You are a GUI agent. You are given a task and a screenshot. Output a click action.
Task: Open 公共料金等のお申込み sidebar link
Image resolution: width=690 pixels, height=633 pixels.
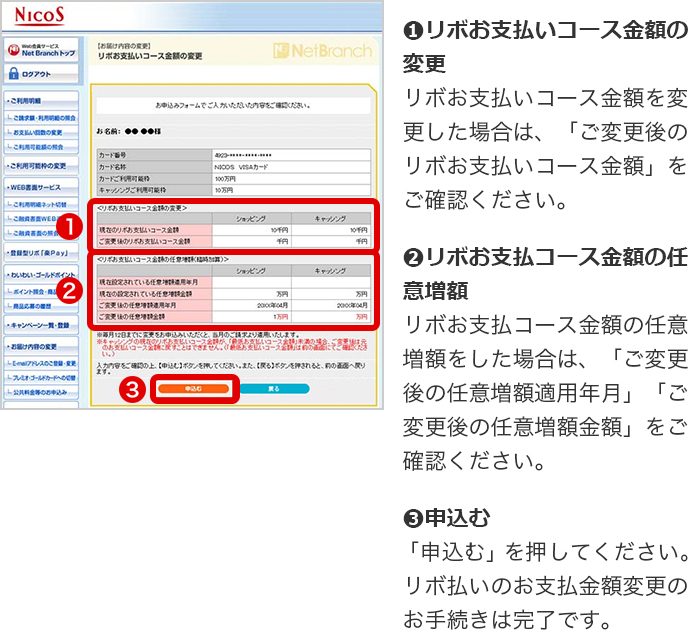click(x=42, y=393)
